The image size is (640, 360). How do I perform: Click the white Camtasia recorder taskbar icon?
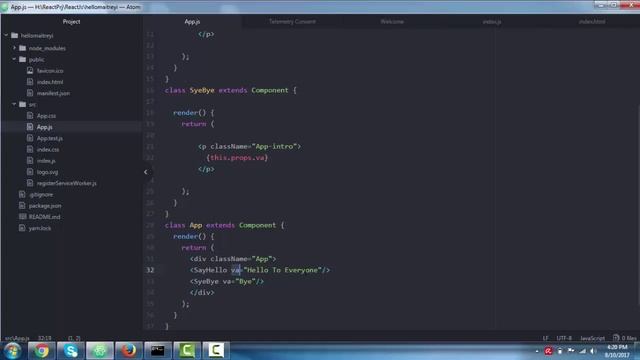coord(216,351)
